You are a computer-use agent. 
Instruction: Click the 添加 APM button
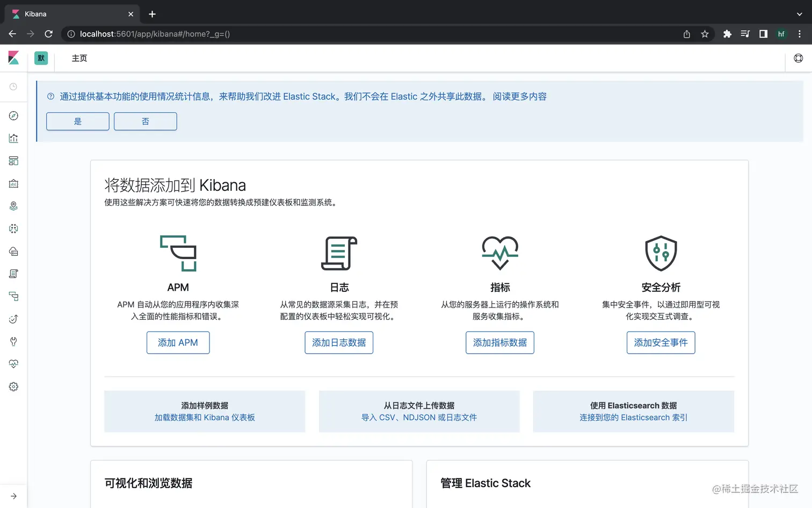coord(178,343)
